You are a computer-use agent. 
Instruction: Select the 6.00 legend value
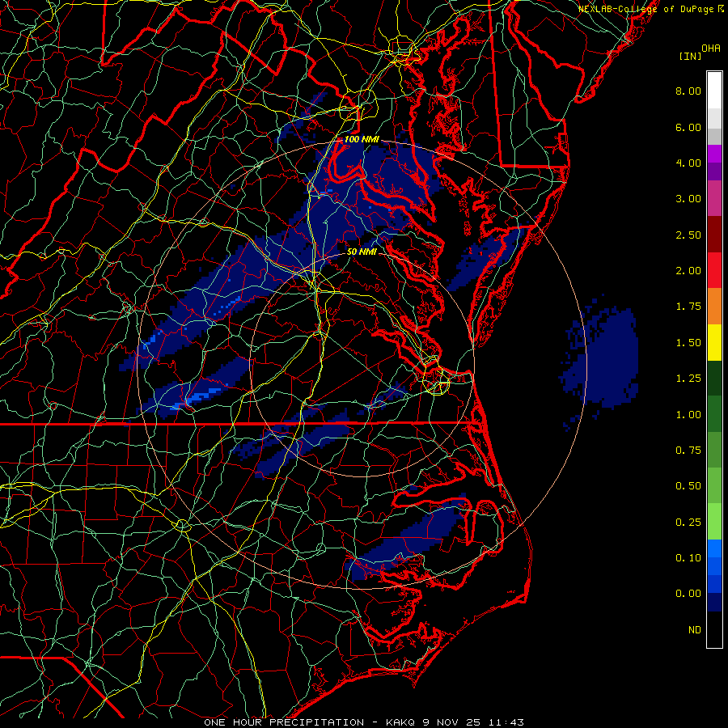[x=688, y=127]
